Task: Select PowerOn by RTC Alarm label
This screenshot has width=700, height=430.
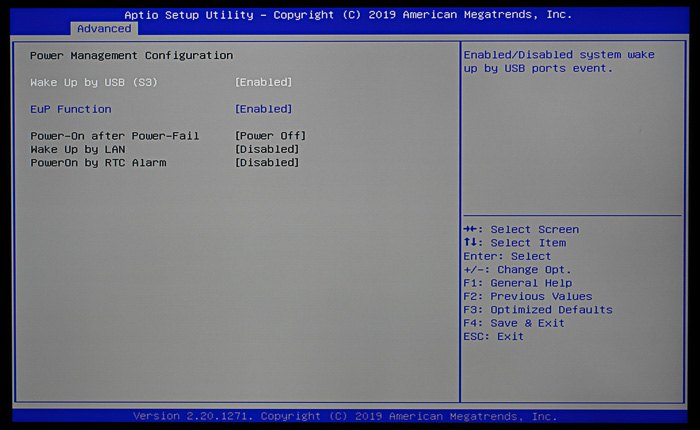Action: (x=98, y=163)
